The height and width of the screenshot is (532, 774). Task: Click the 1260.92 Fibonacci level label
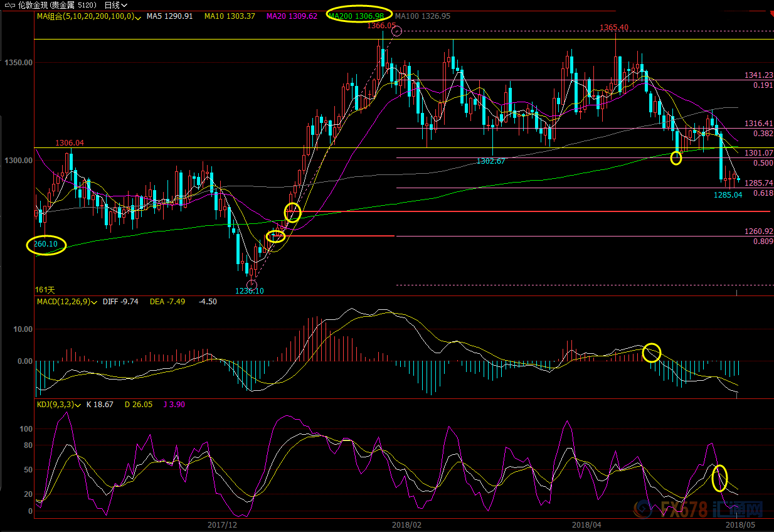tap(758, 231)
